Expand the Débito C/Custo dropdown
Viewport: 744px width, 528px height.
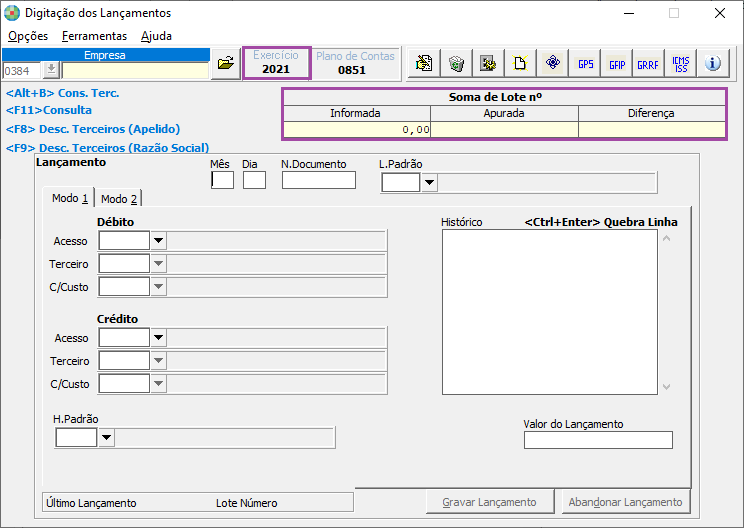click(x=158, y=287)
